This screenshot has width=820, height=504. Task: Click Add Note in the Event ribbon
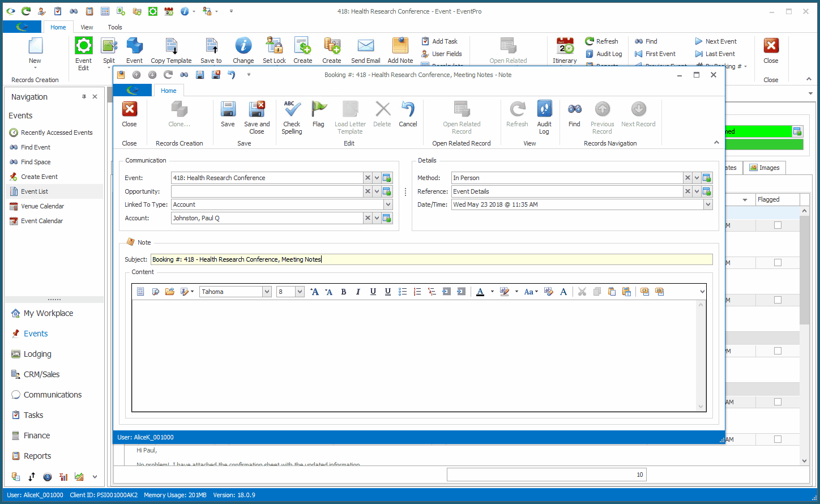pos(400,51)
